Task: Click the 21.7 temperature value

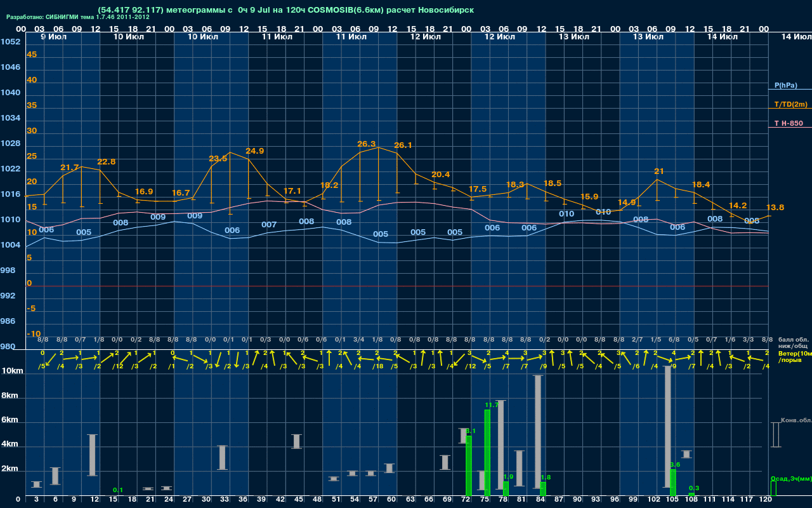Action: [x=70, y=168]
